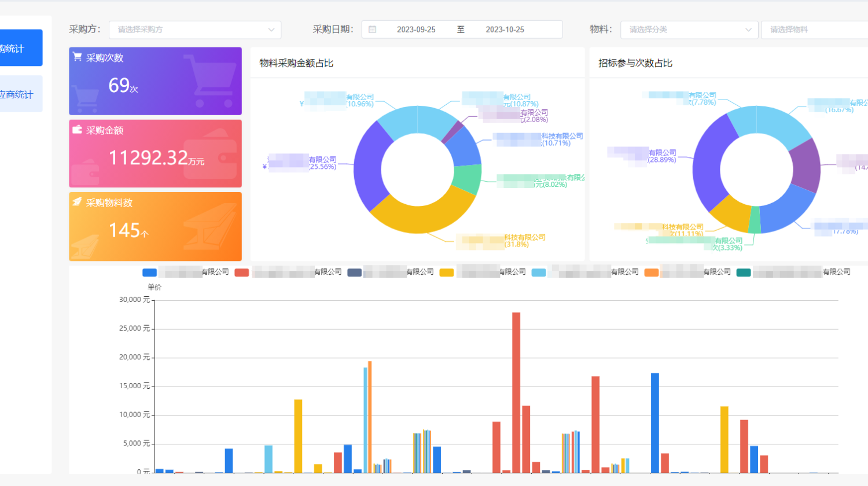Select the 69次 purchase count value

(x=123, y=86)
